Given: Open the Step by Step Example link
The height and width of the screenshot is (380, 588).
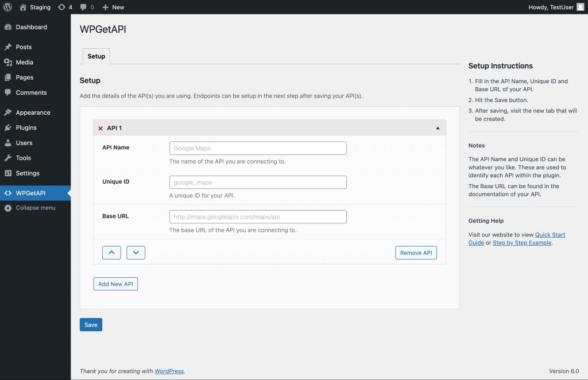Looking at the screenshot, I should [522, 243].
